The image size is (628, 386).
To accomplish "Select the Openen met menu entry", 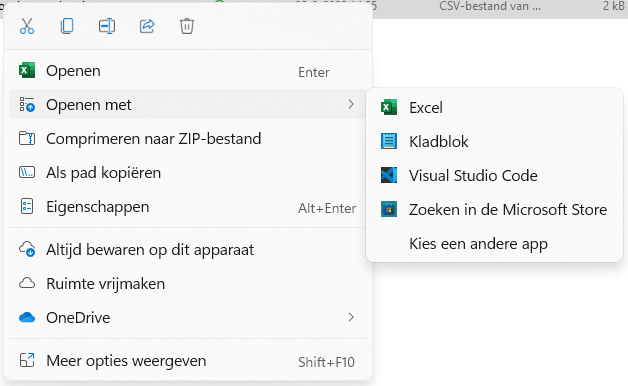I will pyautogui.click(x=187, y=105).
